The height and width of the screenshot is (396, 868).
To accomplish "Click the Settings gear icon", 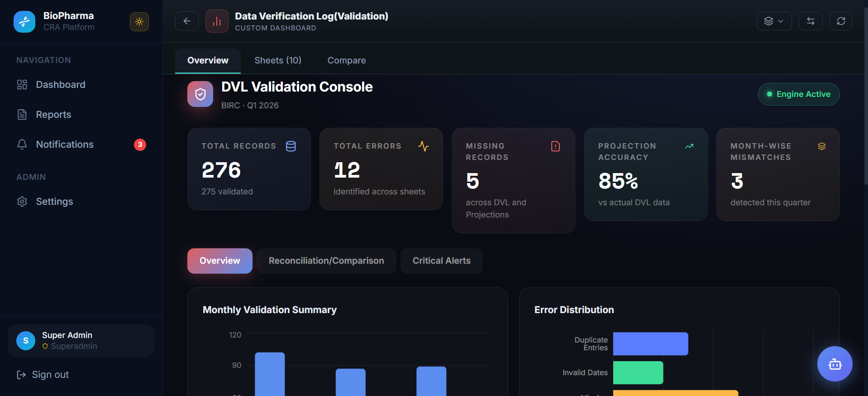I will pyautogui.click(x=22, y=202).
